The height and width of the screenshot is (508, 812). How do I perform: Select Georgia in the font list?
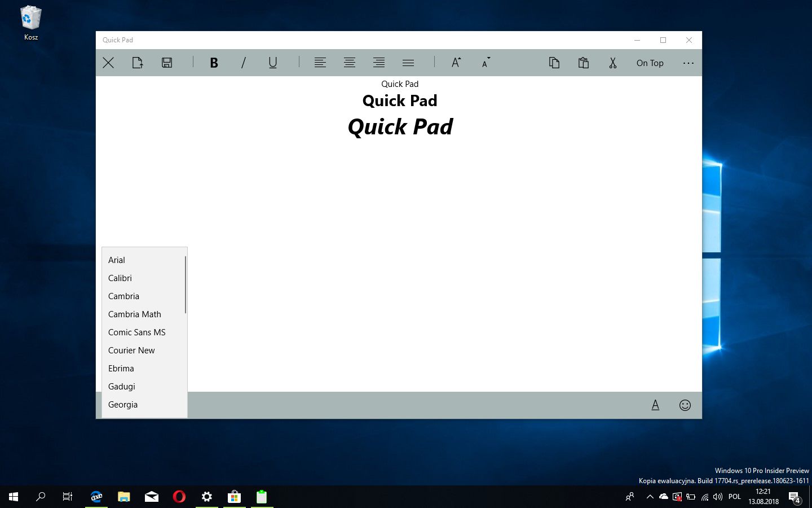coord(123,404)
